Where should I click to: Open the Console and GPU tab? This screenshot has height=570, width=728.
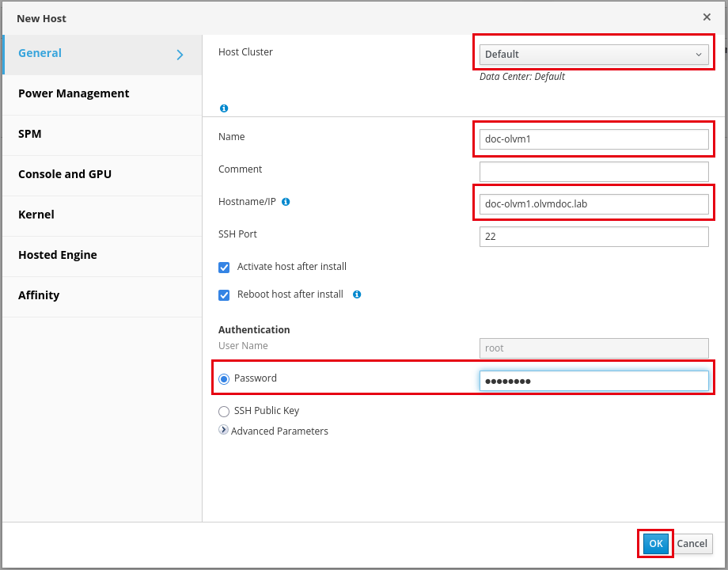[102, 176]
